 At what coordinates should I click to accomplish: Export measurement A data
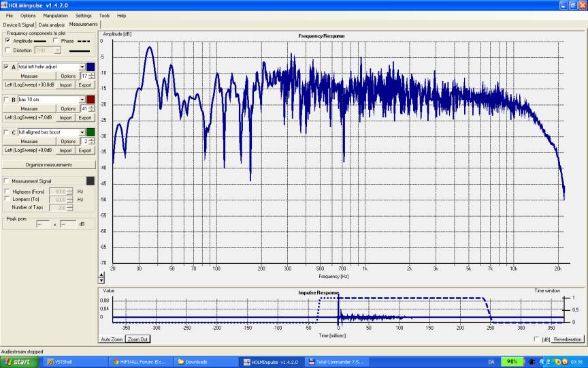(85, 85)
